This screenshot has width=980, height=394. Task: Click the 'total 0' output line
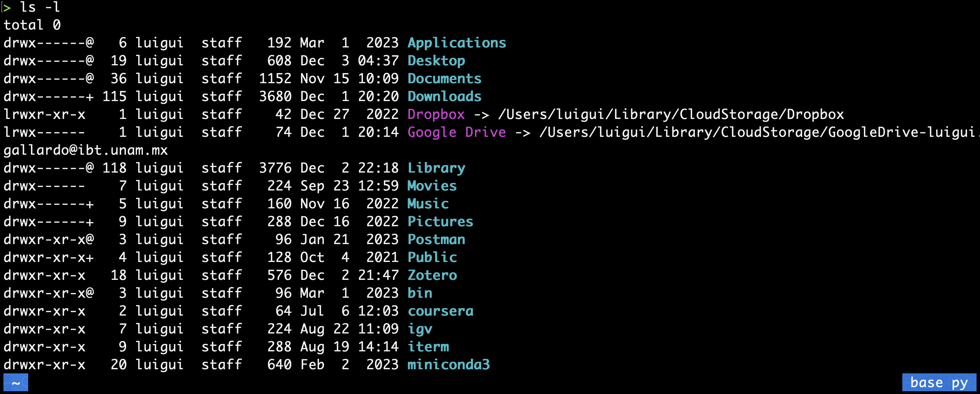coord(32,25)
